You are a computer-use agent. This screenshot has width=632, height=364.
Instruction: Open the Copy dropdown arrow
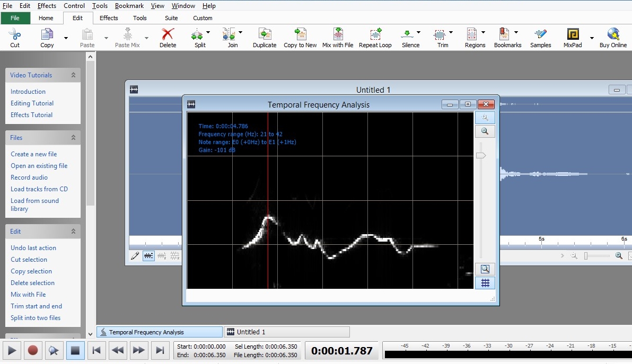pos(66,38)
